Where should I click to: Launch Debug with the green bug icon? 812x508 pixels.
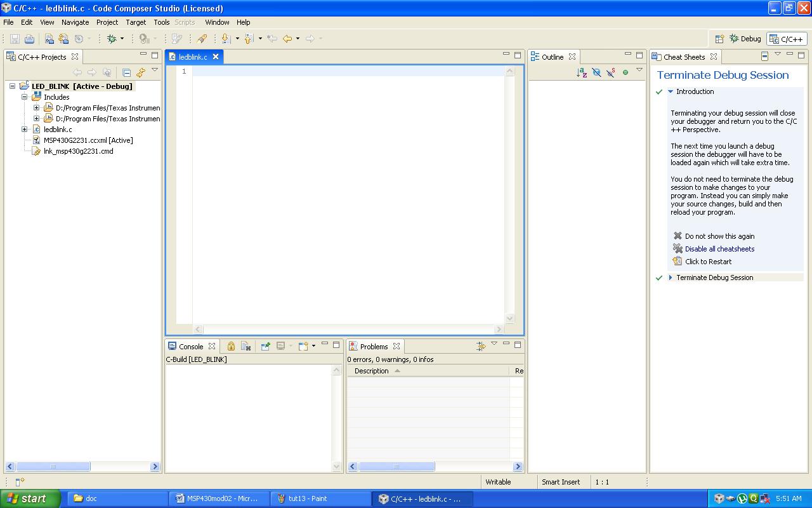pos(112,39)
